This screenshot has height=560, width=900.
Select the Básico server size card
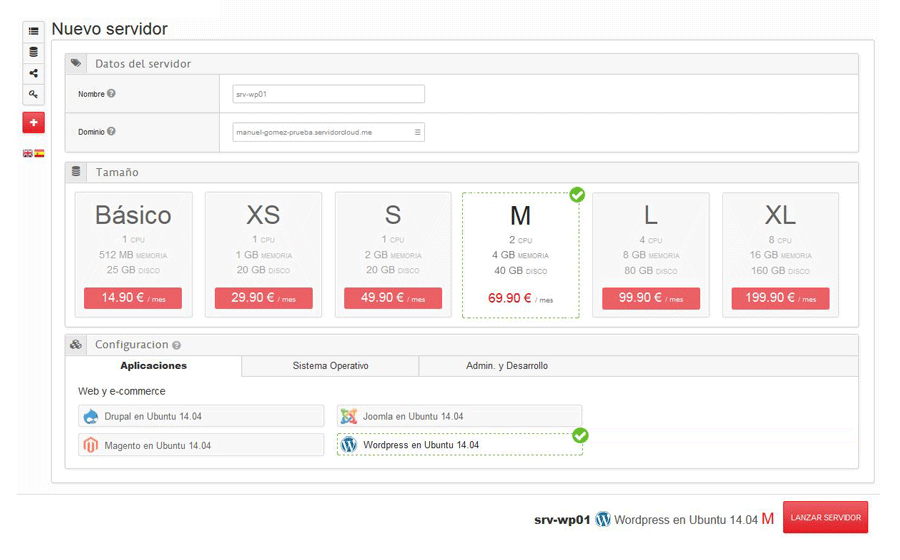(x=133, y=255)
